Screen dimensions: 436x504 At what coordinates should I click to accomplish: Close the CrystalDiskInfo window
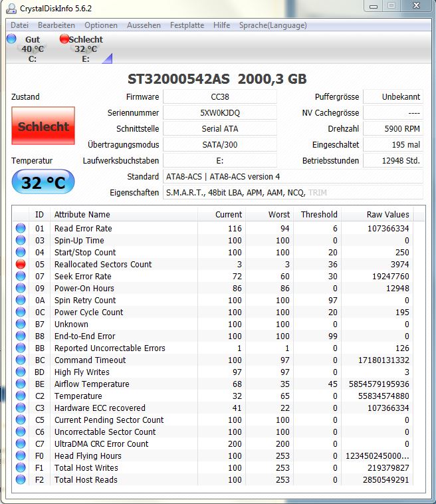click(416, 6)
